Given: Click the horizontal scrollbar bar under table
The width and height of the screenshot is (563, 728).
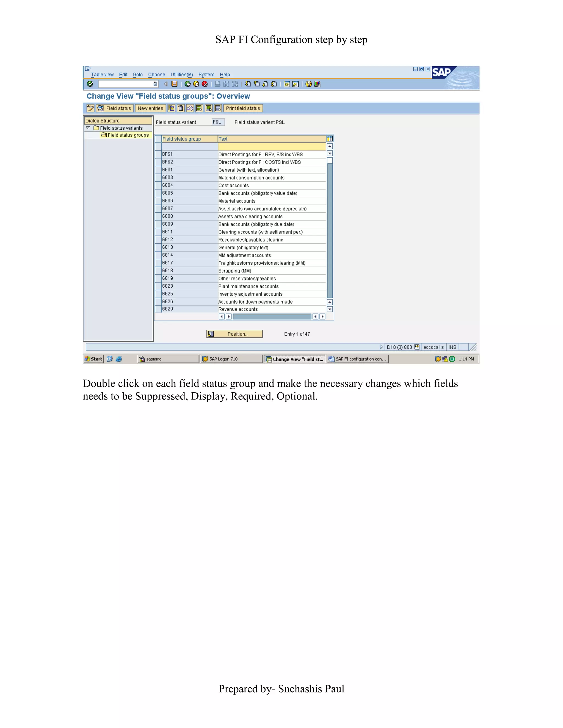Looking at the screenshot, I should click(x=272, y=316).
